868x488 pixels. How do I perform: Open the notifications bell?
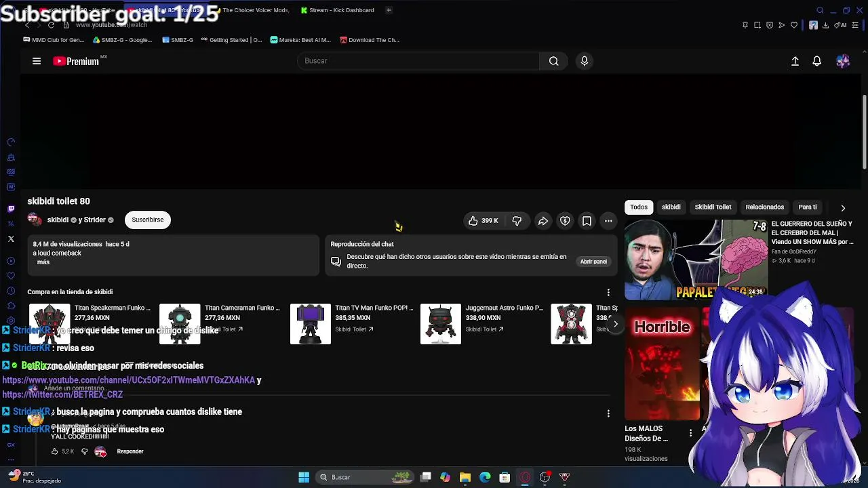pyautogui.click(x=817, y=61)
